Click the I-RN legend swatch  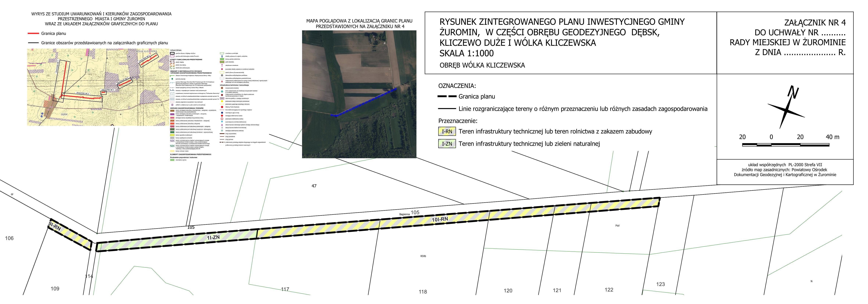[x=447, y=132]
